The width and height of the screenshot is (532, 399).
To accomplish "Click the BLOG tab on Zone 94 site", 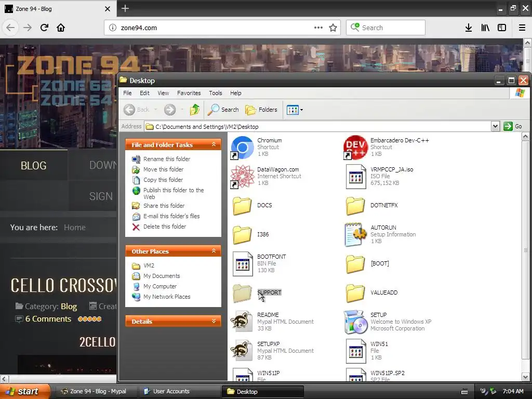I will (34, 165).
